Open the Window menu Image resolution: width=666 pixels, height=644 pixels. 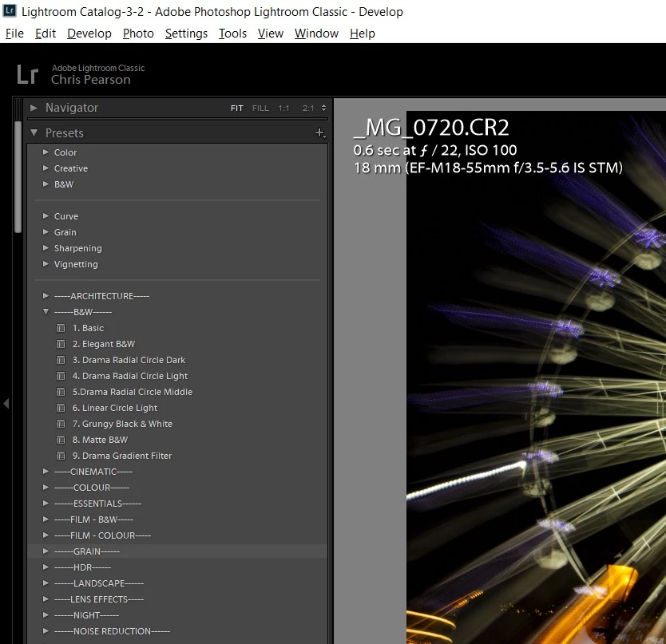(316, 33)
